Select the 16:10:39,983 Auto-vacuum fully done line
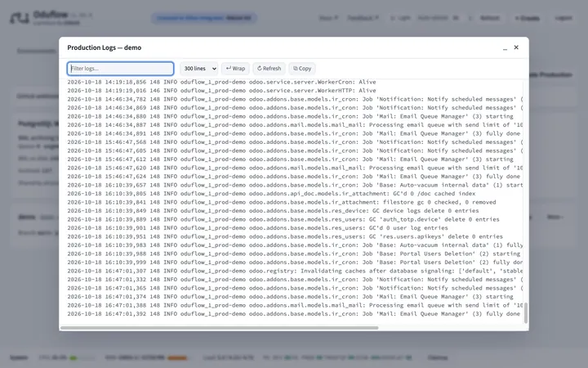The height and width of the screenshot is (368, 588). click(295, 245)
